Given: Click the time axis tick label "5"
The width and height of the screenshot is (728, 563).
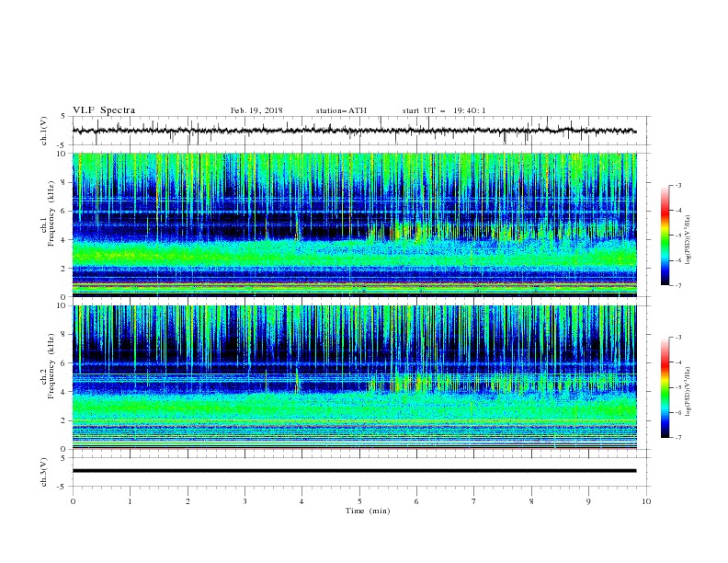Looking at the screenshot, I should [x=359, y=501].
